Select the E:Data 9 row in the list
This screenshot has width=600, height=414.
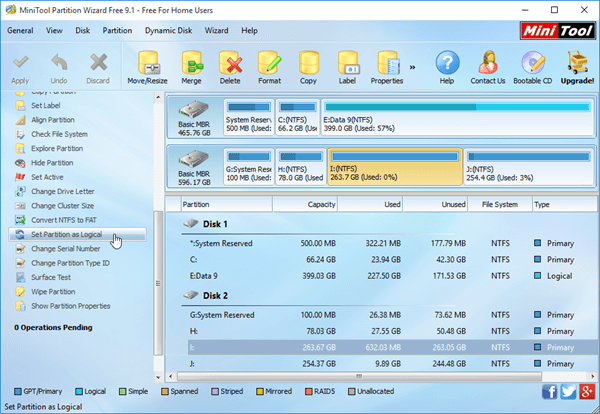coord(381,276)
